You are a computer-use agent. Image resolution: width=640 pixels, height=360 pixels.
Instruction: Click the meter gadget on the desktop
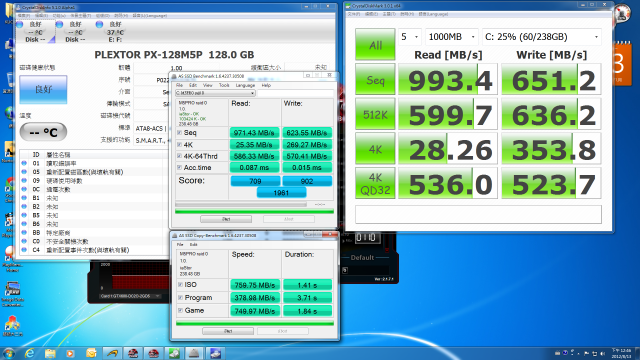click(x=622, y=14)
